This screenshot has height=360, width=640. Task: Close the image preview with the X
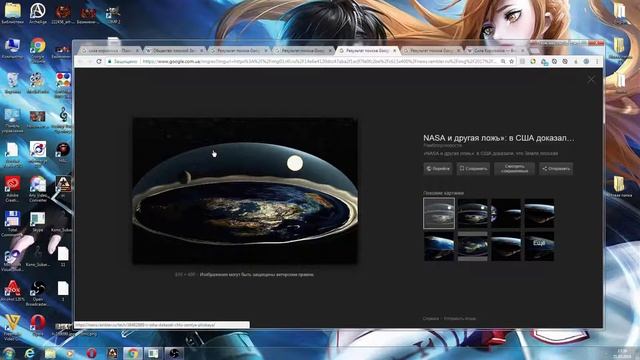(x=591, y=80)
